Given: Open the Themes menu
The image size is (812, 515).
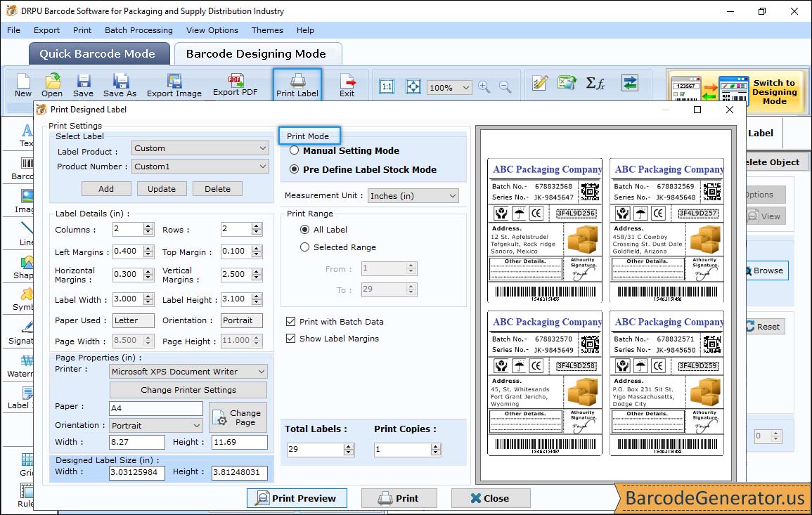Looking at the screenshot, I should pos(267,30).
